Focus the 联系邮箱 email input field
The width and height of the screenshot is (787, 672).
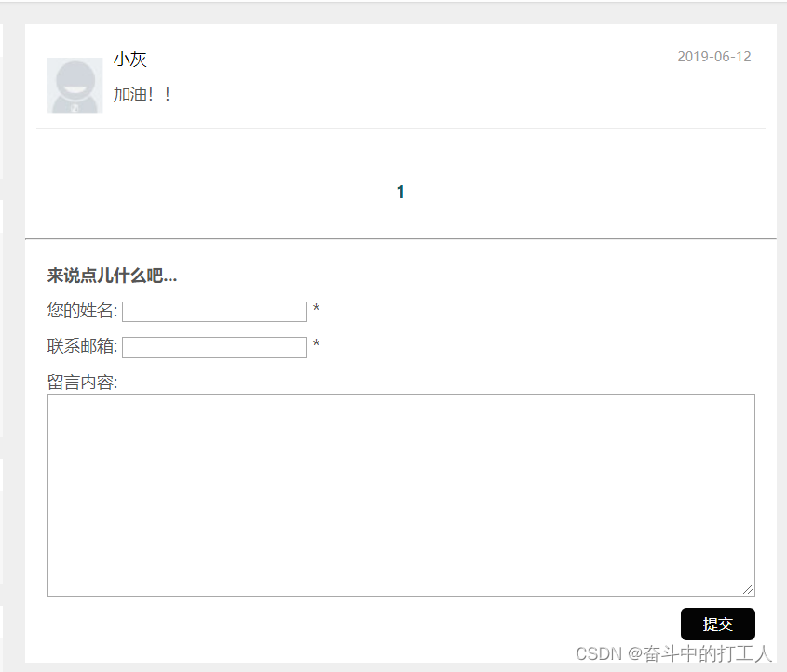click(x=214, y=347)
